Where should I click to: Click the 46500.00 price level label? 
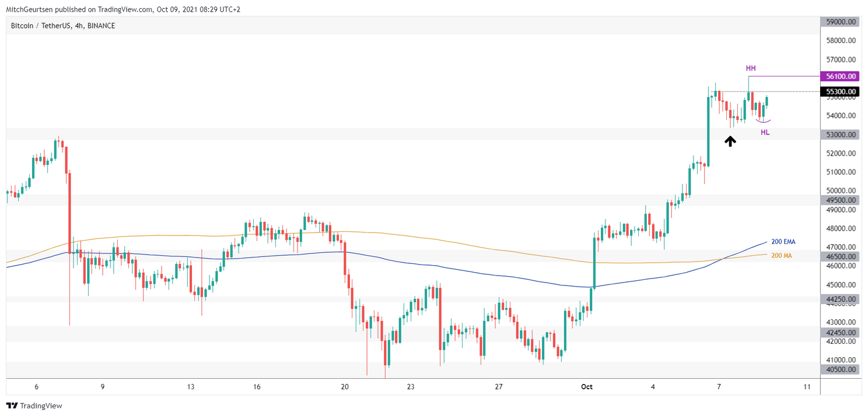coord(839,256)
